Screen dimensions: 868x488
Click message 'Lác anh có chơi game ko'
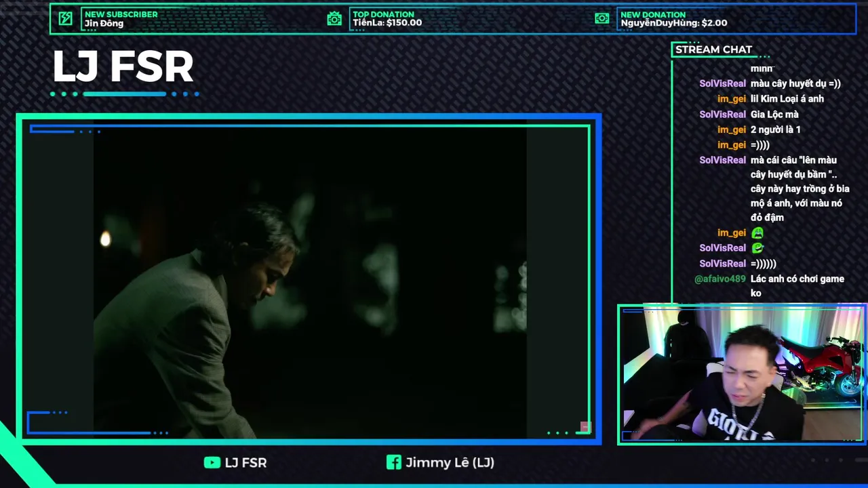tap(797, 286)
